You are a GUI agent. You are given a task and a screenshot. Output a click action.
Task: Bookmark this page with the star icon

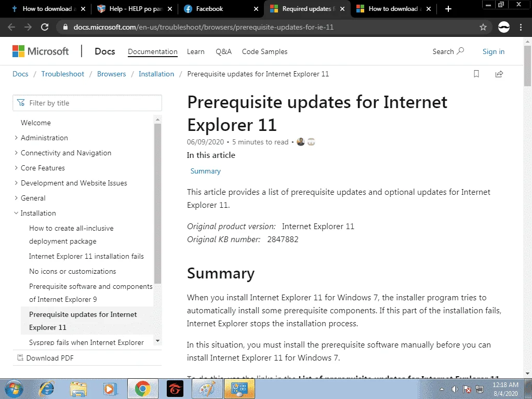pyautogui.click(x=483, y=27)
